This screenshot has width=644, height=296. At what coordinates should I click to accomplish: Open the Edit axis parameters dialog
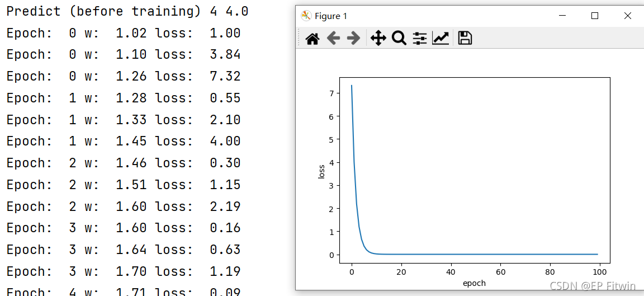pos(441,39)
